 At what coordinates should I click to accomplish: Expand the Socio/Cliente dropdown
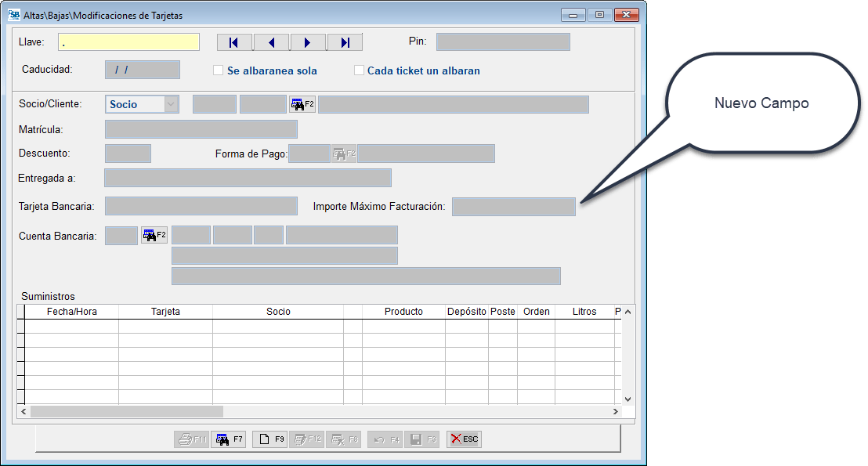pos(170,104)
